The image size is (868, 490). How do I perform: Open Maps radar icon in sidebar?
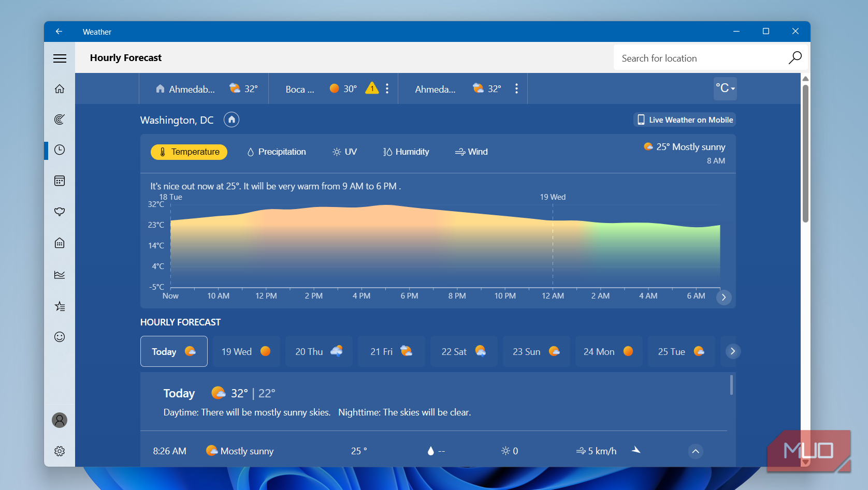[x=60, y=120]
